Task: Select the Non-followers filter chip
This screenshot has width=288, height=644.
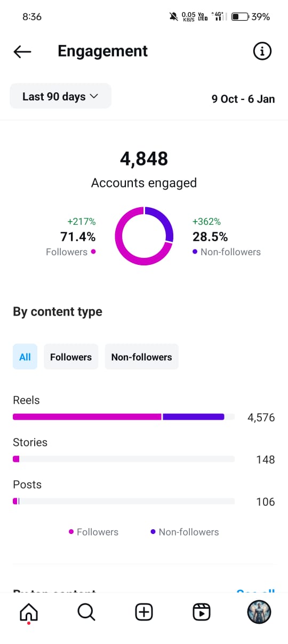Action: tap(141, 357)
